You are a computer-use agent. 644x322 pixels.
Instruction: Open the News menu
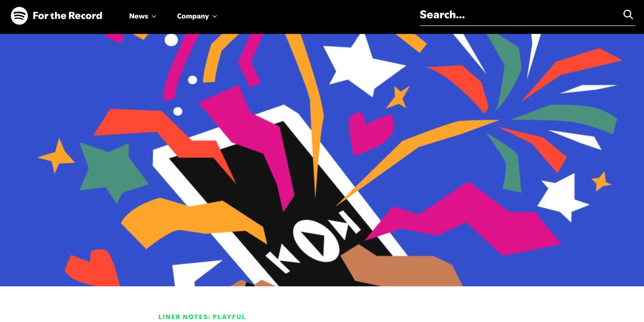138,16
